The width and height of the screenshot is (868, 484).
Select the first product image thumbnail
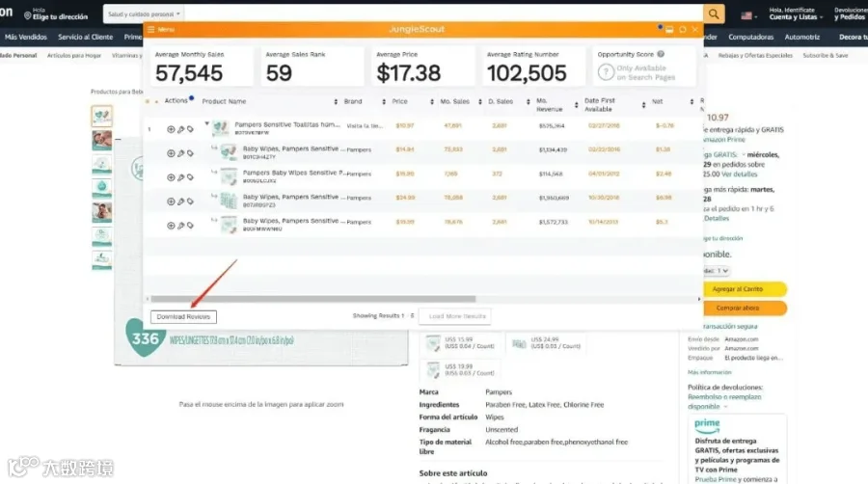click(102, 116)
